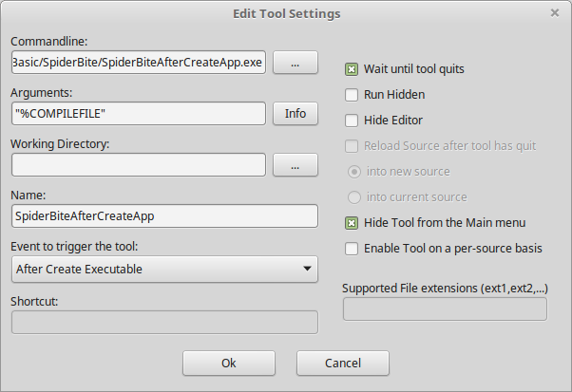Image resolution: width=572 pixels, height=392 pixels.
Task: Click the Name field containing SpiderBiteAfterCreateApp
Action: pos(164,215)
